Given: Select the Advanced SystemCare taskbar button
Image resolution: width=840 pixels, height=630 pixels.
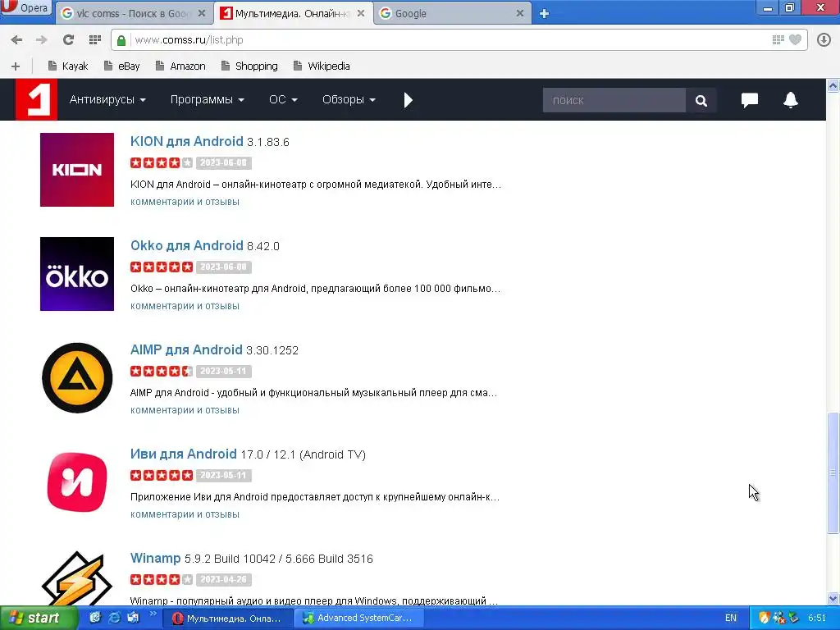Looking at the screenshot, I should 359,619.
